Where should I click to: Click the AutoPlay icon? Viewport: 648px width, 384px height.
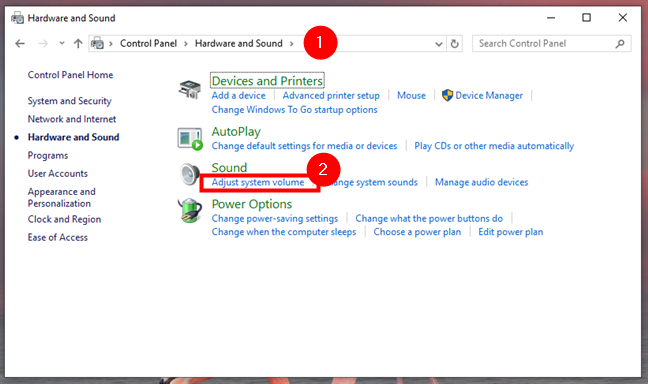coord(190,138)
